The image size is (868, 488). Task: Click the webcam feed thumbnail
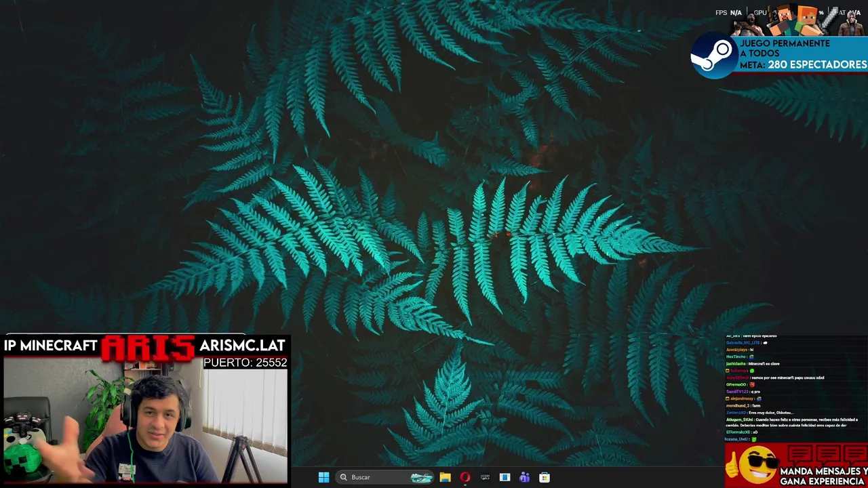pyautogui.click(x=145, y=420)
